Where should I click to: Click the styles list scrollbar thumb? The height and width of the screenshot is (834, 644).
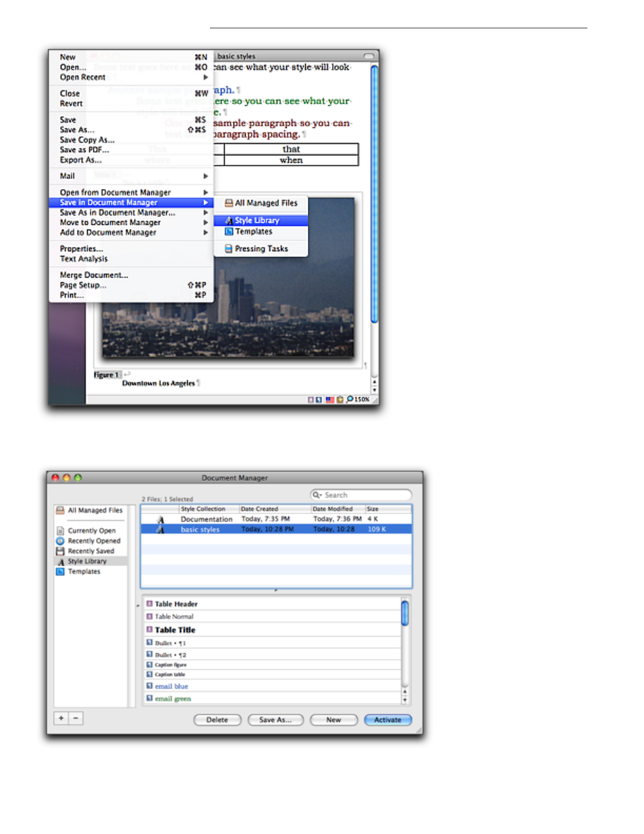(x=405, y=613)
